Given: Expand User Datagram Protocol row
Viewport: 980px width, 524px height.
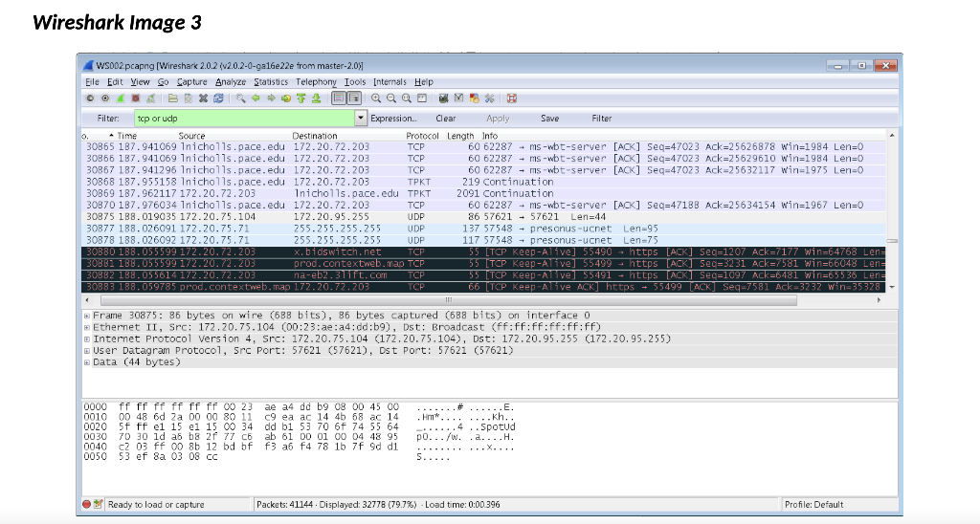Looking at the screenshot, I should click(87, 351).
